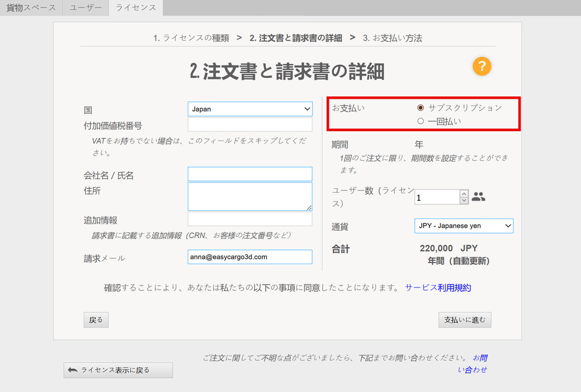Image resolution: width=581 pixels, height=392 pixels.
Task: Click the orange question mark help icon
Action: coord(482,66)
